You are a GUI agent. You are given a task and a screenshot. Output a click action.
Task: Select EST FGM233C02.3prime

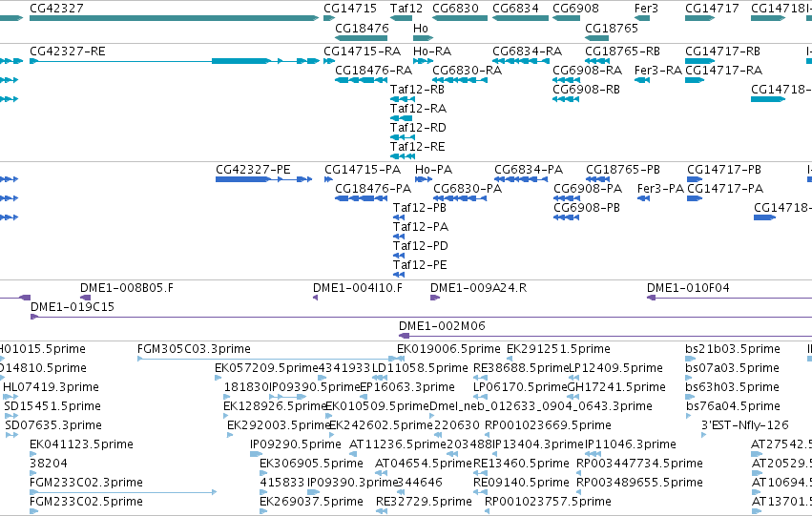[x=86, y=483]
